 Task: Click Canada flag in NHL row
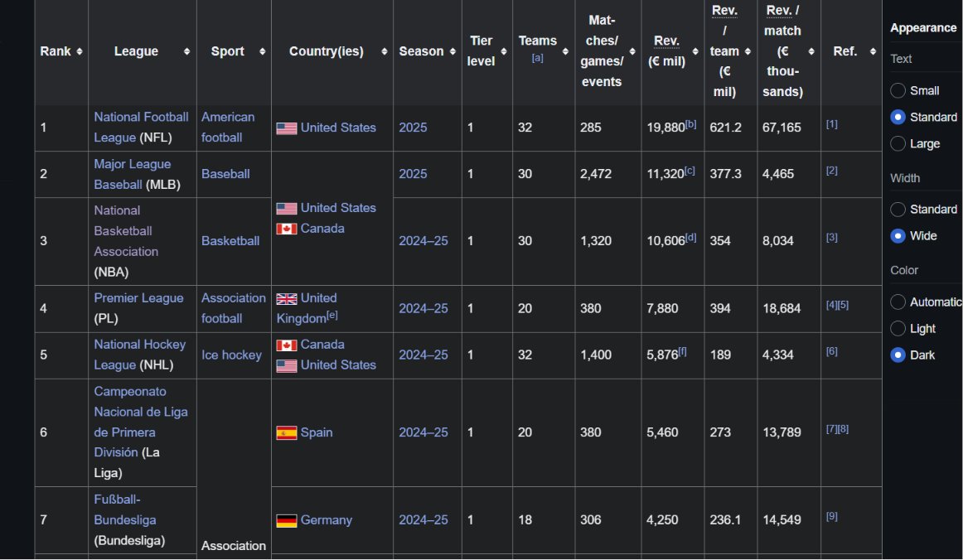286,345
